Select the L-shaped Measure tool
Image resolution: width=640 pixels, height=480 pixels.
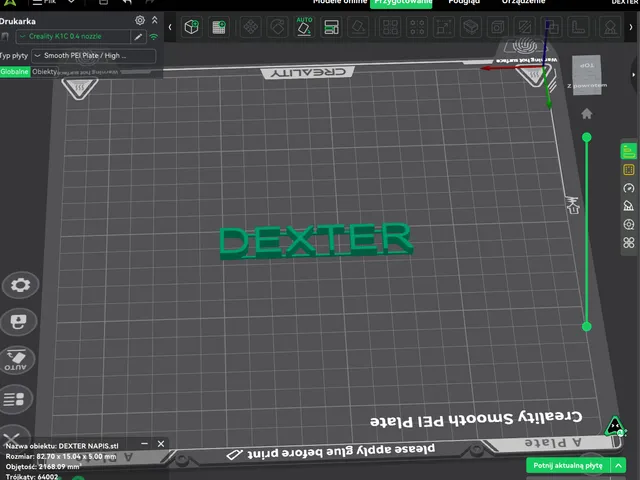579,27
